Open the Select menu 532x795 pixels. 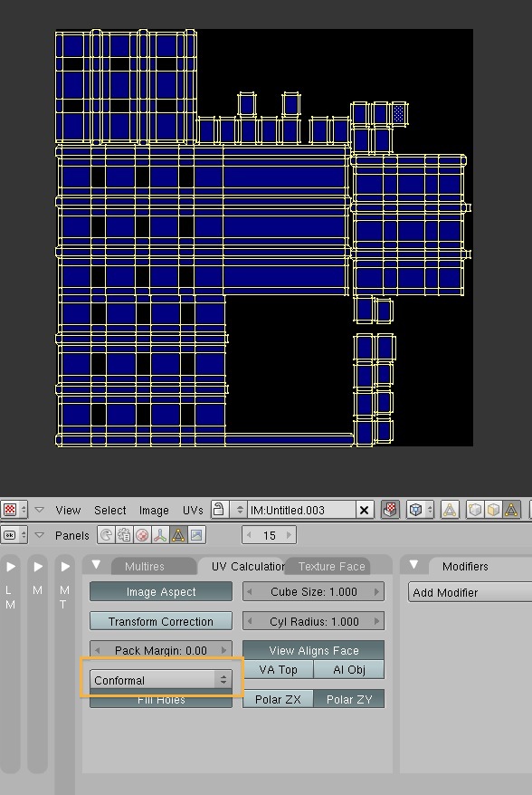tap(110, 510)
